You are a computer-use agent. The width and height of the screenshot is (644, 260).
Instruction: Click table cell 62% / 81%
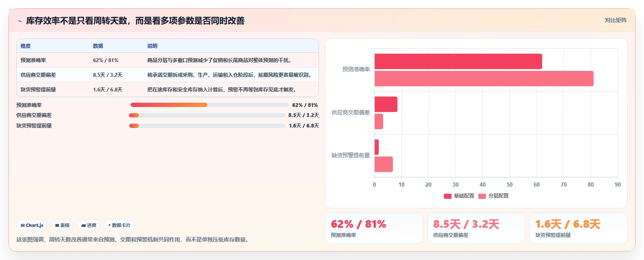pyautogui.click(x=105, y=60)
